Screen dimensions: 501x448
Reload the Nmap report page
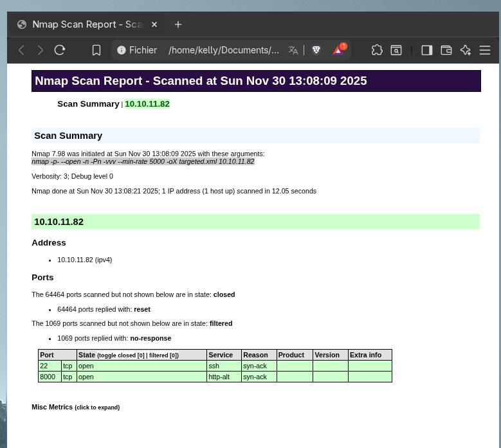pyautogui.click(x=60, y=50)
